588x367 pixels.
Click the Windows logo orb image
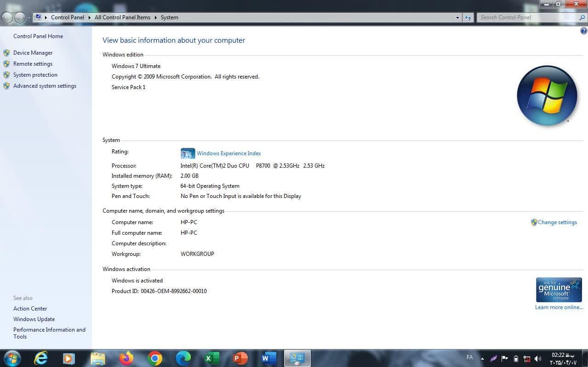coord(547,96)
